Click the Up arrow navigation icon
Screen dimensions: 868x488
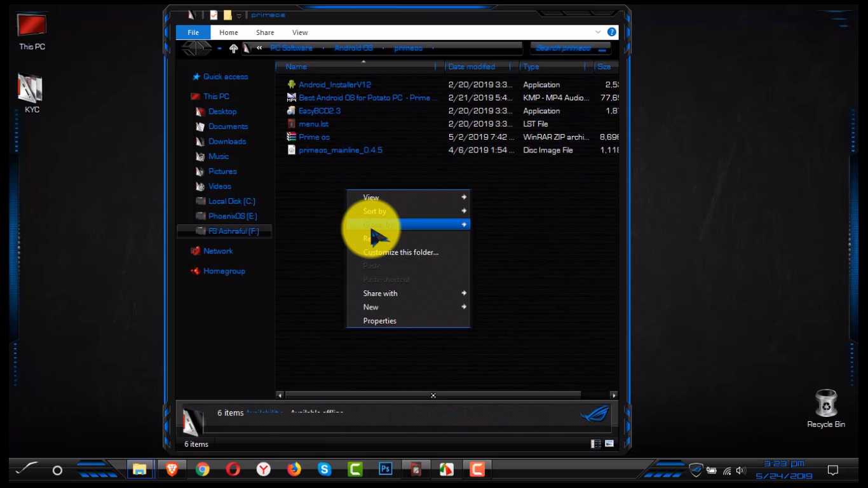click(233, 48)
